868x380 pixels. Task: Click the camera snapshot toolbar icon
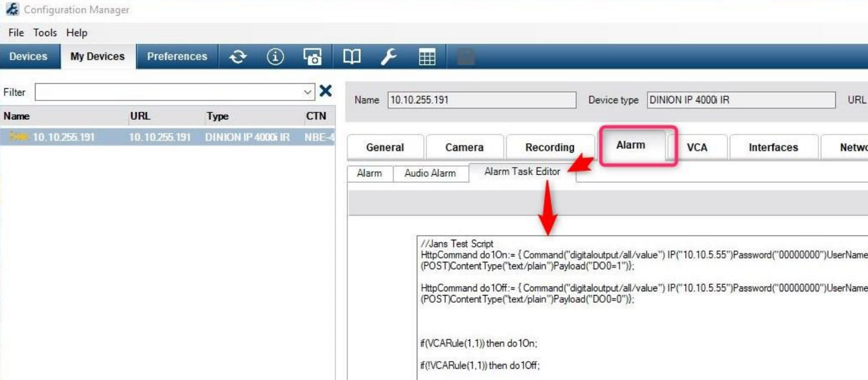click(x=312, y=56)
